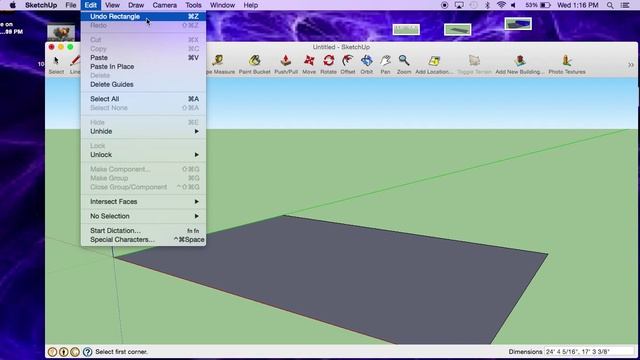Open the File menu
Image resolution: width=640 pixels, height=360 pixels.
pos(71,5)
